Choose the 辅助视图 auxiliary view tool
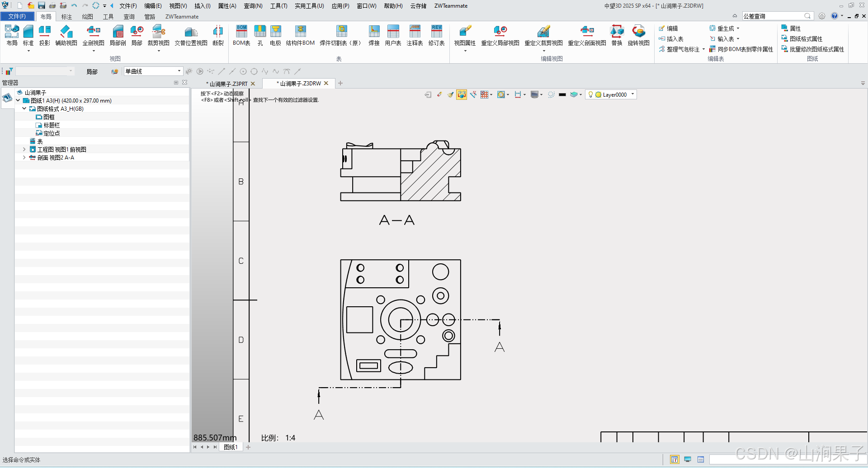The width and height of the screenshot is (868, 468). (x=66, y=35)
